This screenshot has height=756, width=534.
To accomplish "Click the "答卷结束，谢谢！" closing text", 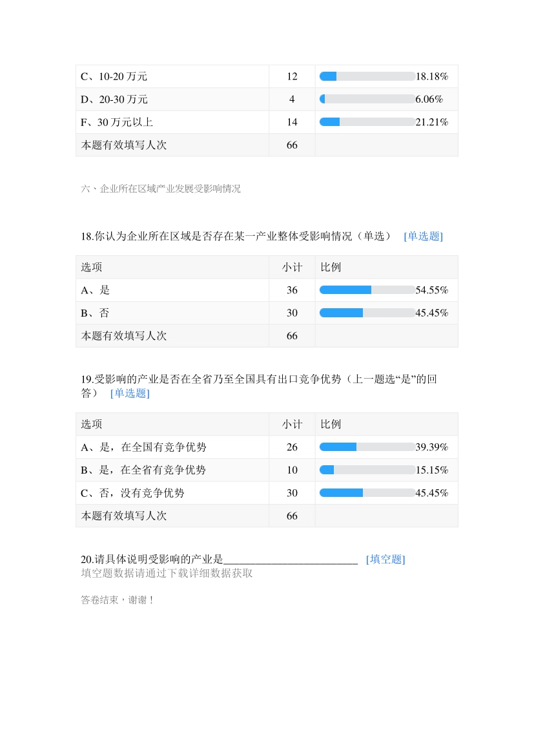I will tap(118, 600).
